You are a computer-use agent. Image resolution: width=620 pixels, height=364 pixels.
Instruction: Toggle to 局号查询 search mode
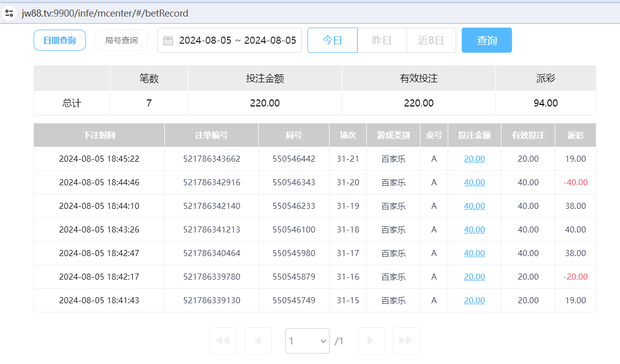pyautogui.click(x=121, y=40)
